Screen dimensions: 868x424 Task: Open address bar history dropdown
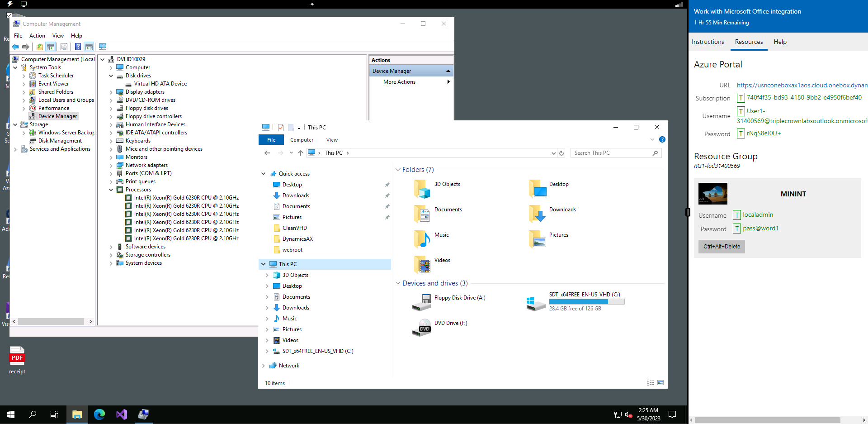(x=553, y=153)
